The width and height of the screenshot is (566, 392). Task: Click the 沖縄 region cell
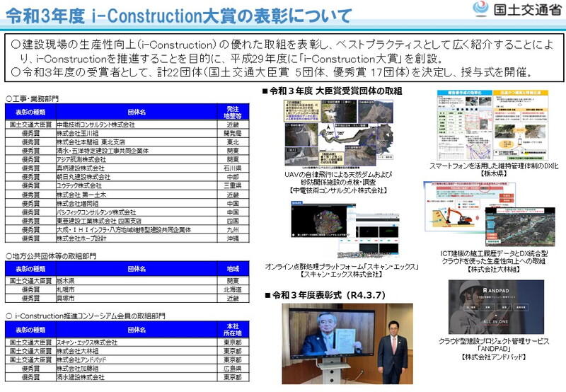tap(233, 238)
